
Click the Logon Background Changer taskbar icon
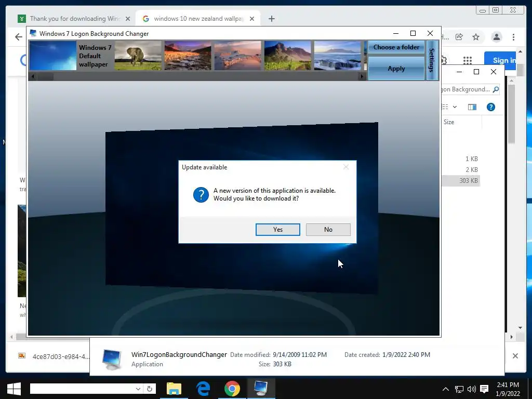(x=261, y=389)
